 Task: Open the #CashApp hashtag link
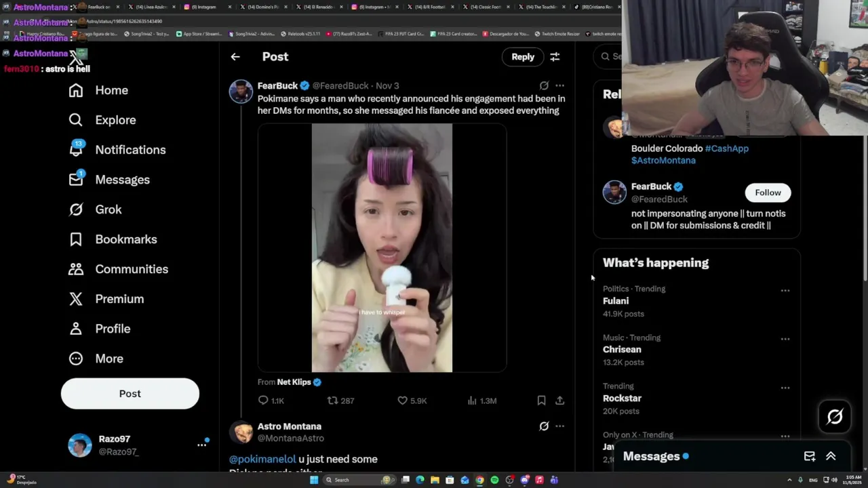tap(727, 148)
